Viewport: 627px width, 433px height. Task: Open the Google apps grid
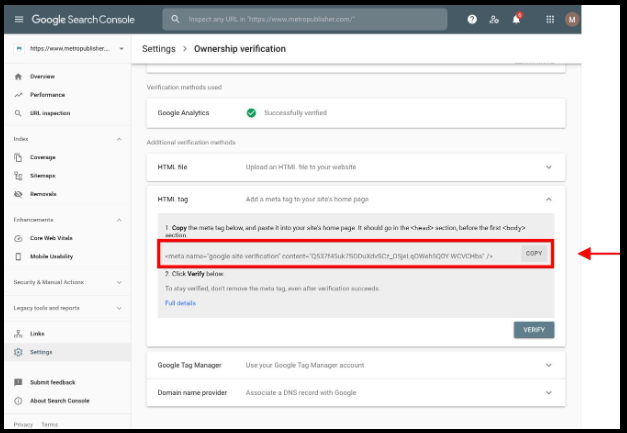tap(550, 19)
